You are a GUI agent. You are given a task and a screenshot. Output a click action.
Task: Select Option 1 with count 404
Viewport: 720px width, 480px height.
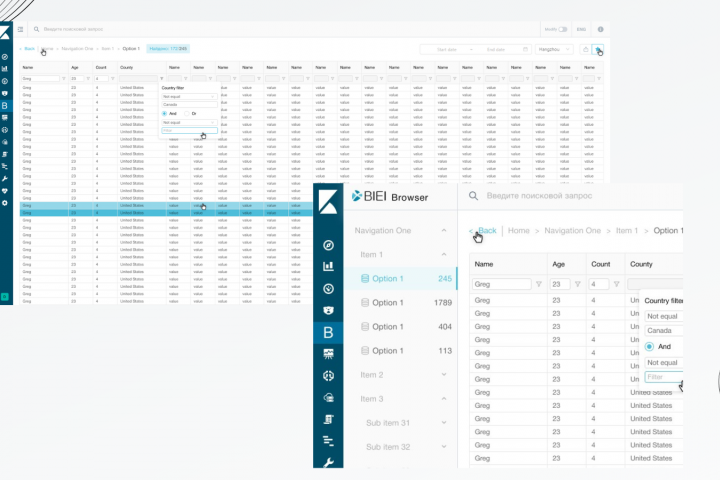pyautogui.click(x=400, y=327)
